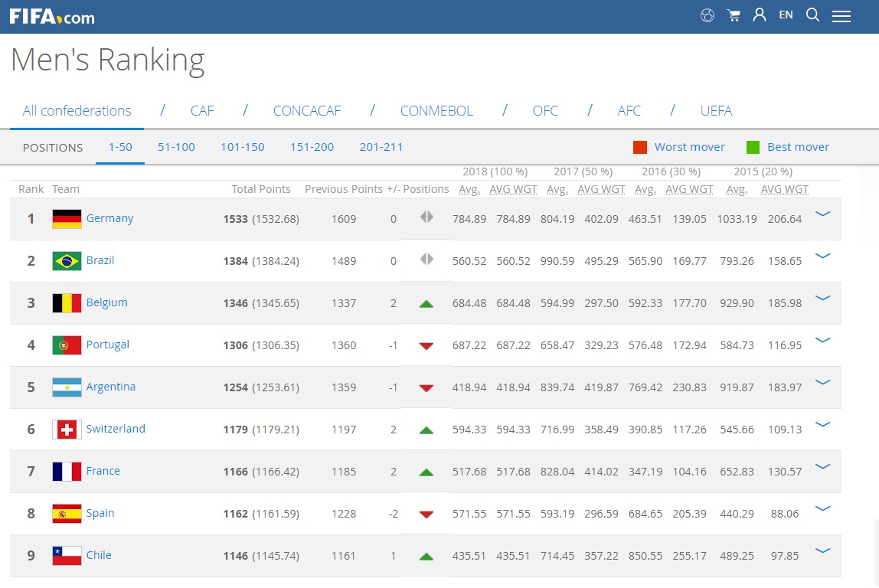This screenshot has width=879, height=588.
Task: Switch to the UEFA confederation tab
Action: click(x=716, y=111)
